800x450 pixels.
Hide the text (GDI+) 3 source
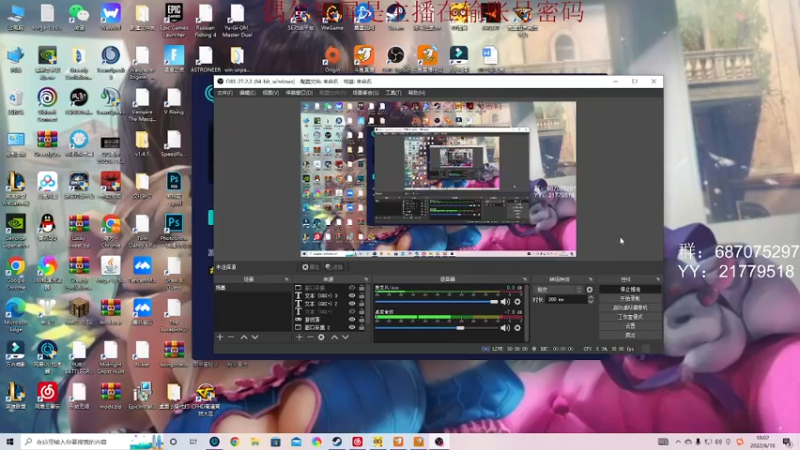click(352, 295)
